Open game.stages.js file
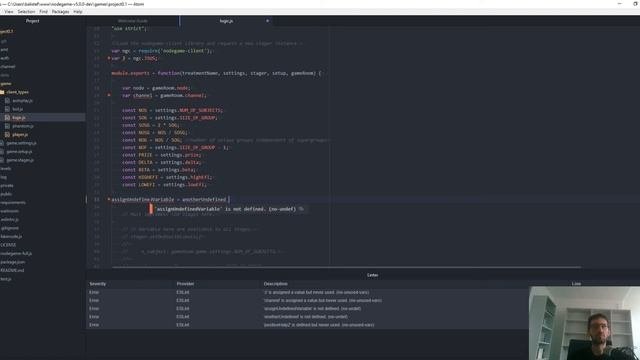 [20, 160]
